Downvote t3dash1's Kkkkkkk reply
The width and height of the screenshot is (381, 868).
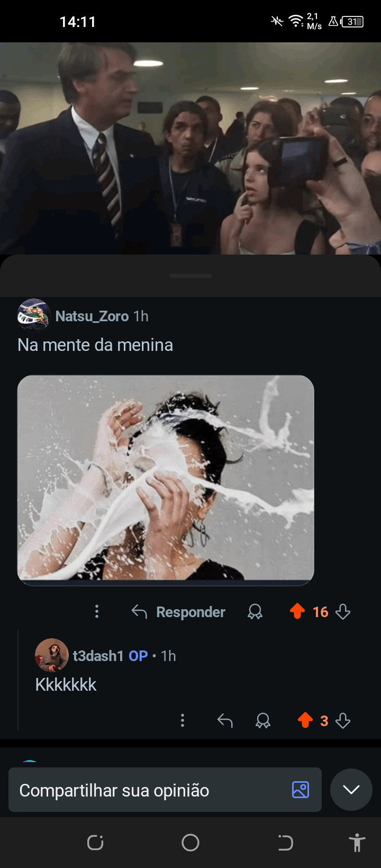pyautogui.click(x=343, y=720)
